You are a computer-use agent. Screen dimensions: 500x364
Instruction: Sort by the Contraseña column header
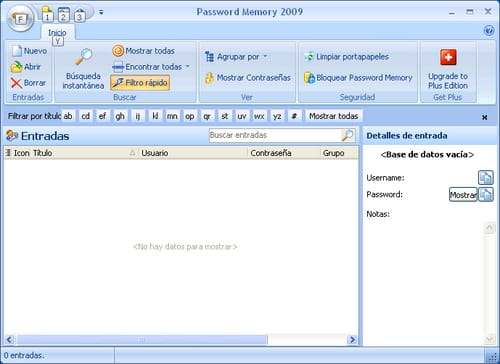284,153
